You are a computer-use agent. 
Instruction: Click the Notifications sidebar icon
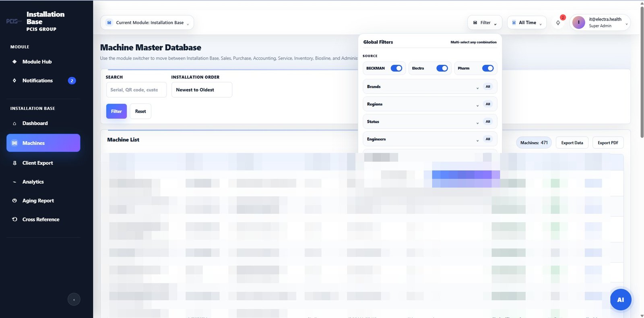tap(14, 81)
